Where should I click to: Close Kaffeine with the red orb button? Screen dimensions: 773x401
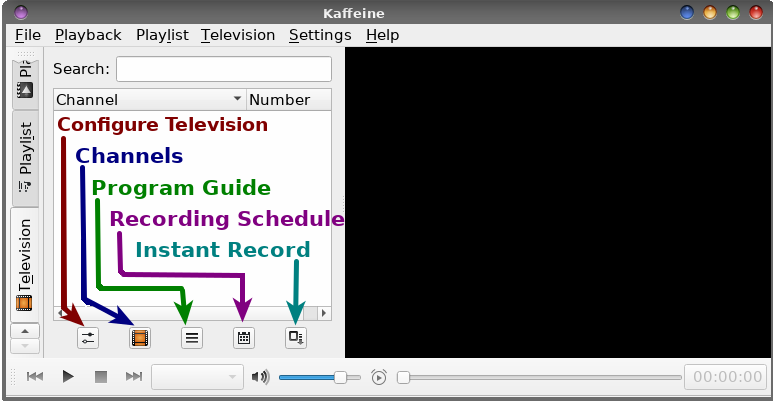pyautogui.click(x=756, y=12)
